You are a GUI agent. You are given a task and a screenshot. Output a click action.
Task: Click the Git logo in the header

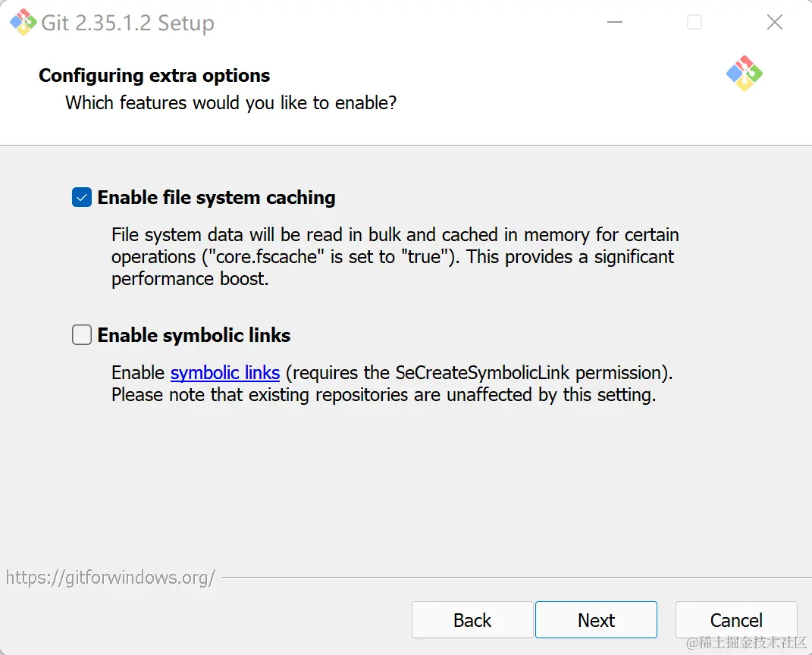744,74
